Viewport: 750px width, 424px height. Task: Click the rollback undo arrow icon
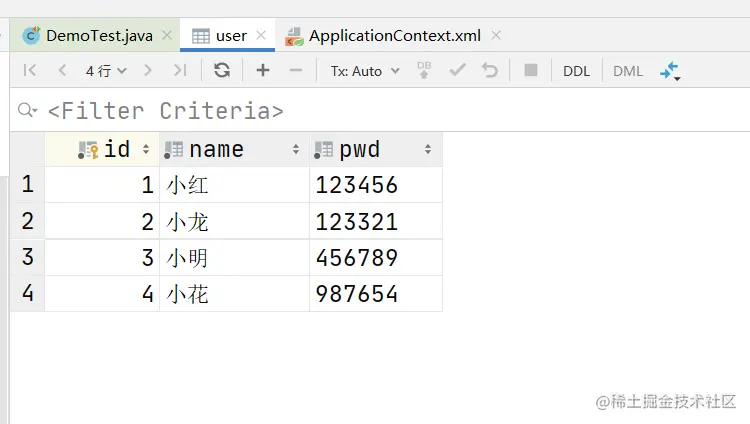coord(490,70)
